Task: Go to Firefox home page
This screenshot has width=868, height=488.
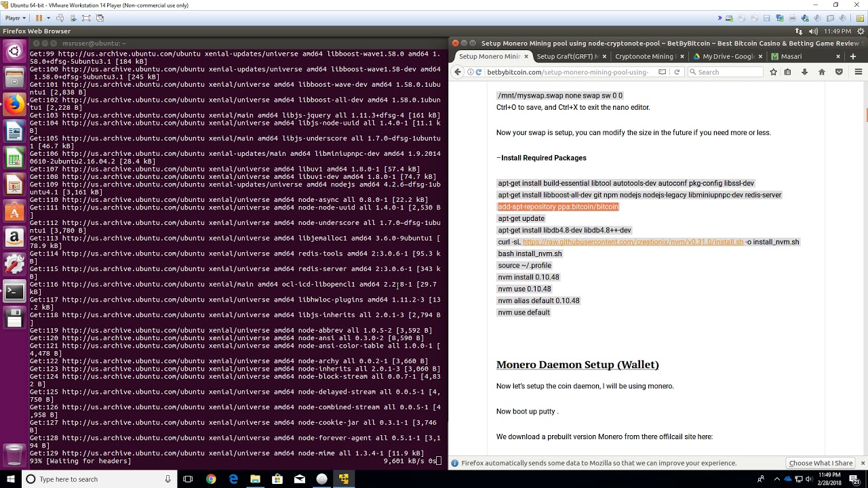Action: (822, 72)
